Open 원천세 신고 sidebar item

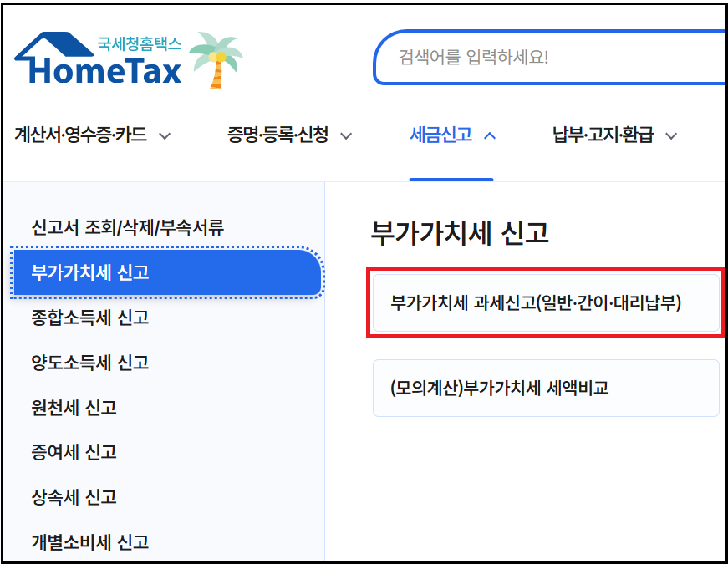[74, 408]
